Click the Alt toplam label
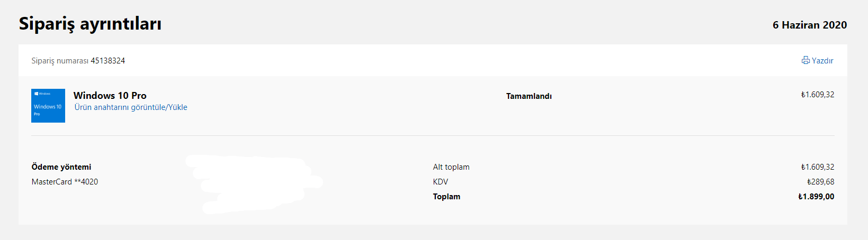Screen dimensions: 868x240 [x=451, y=167]
